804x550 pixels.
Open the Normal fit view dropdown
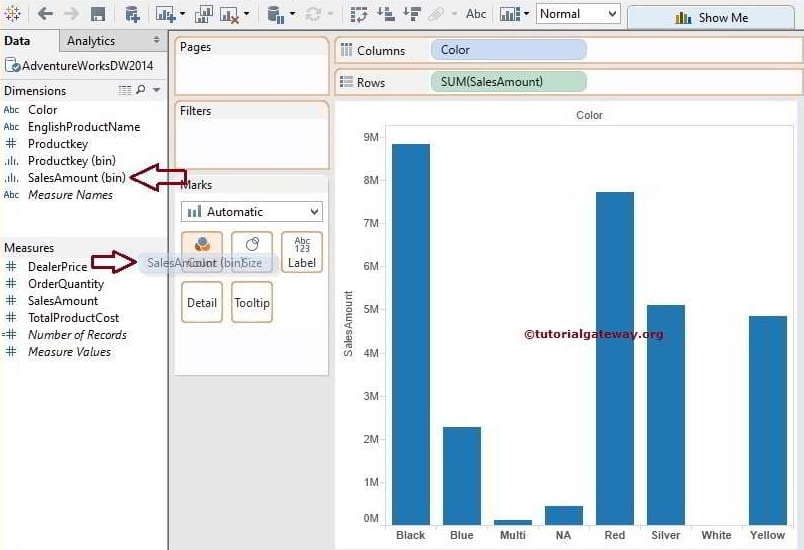tap(578, 14)
